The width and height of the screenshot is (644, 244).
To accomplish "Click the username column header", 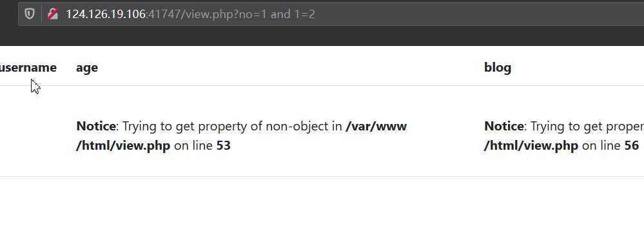I will 28,68.
